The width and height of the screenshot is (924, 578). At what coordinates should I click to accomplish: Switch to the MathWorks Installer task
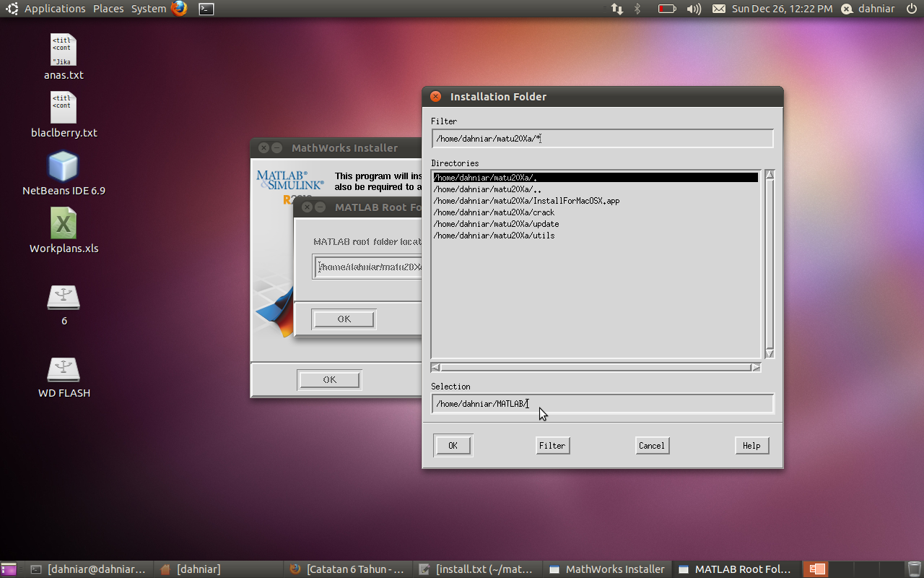tap(606, 569)
